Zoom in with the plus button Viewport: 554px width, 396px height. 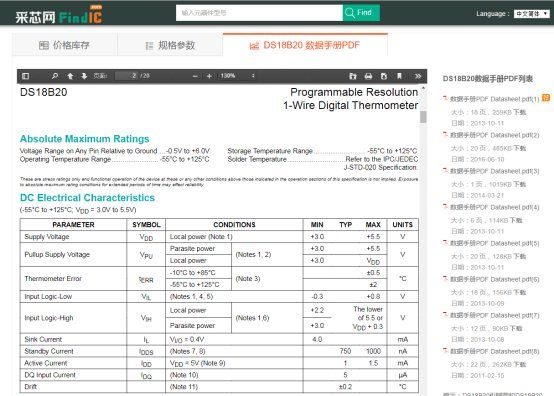[x=209, y=76]
